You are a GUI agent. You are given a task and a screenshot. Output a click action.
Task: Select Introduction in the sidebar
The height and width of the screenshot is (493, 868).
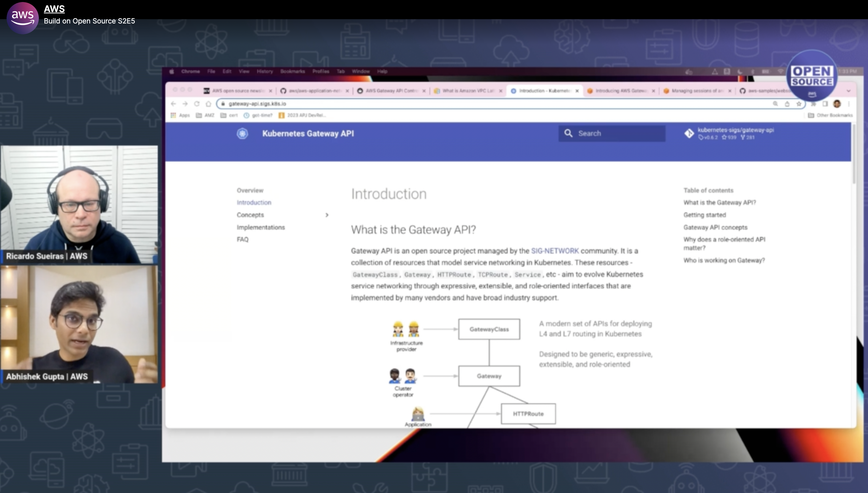254,203
